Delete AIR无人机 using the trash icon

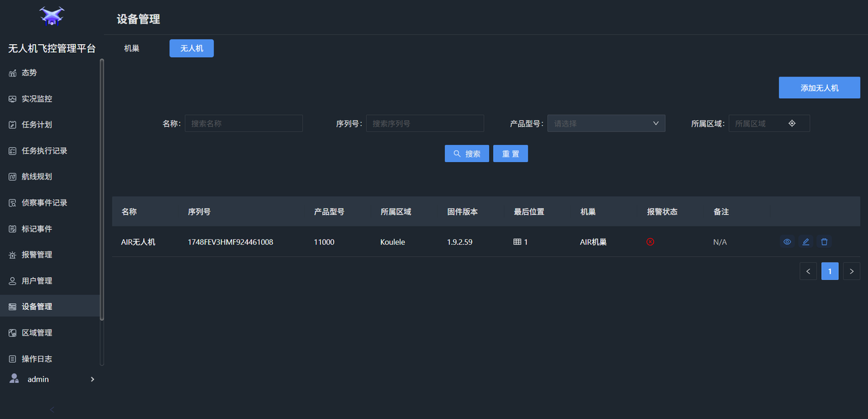tap(824, 241)
